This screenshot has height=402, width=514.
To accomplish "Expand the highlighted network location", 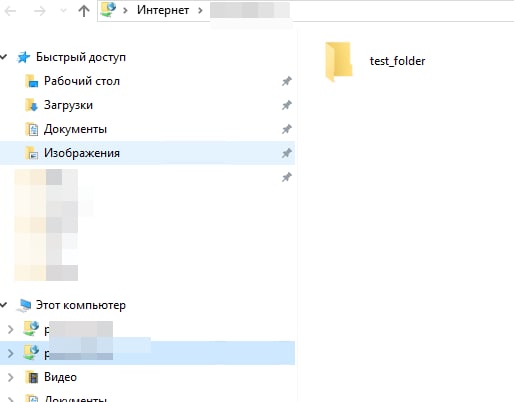I will click(x=10, y=353).
